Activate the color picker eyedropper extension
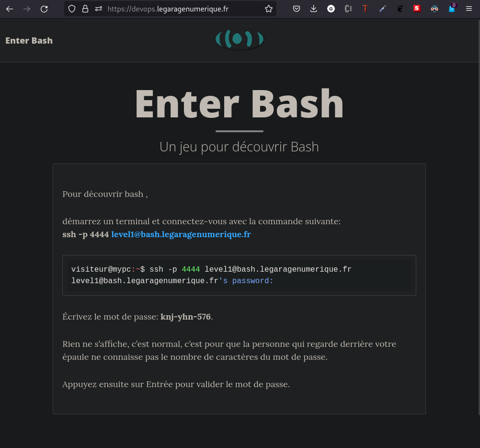Image resolution: width=480 pixels, height=448 pixels. 382,9
